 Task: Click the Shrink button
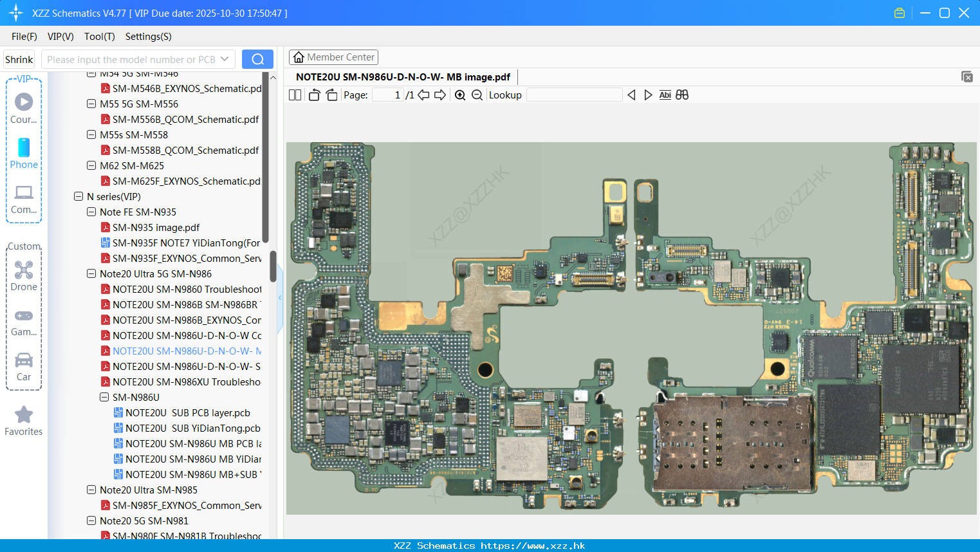(19, 59)
